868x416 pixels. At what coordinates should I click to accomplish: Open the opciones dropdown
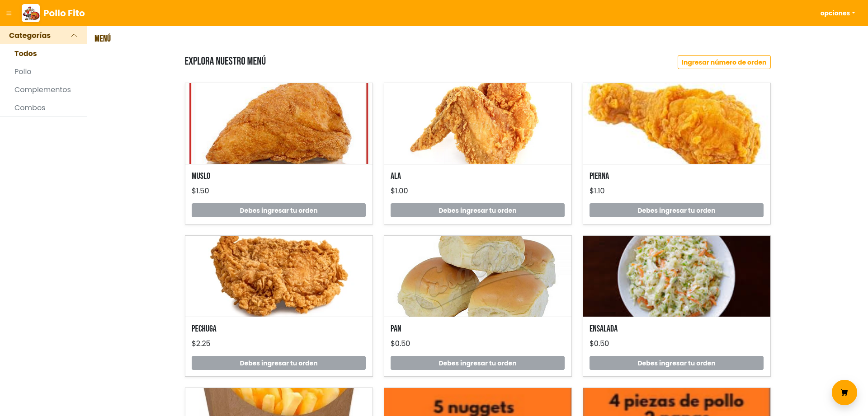(x=837, y=13)
